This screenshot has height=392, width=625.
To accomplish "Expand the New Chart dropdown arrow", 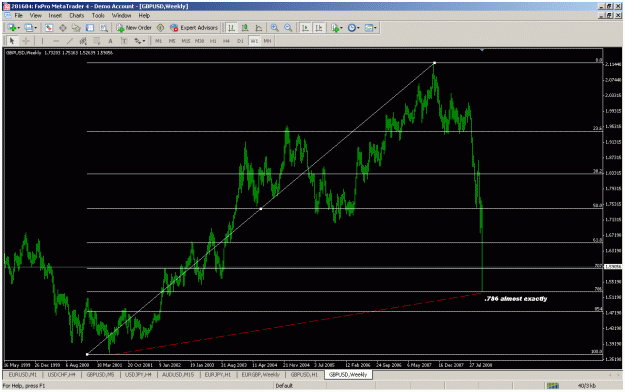I will tap(18, 28).
